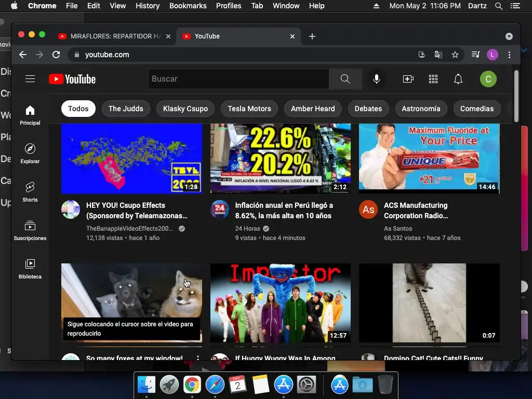Select Comedias filter chip

(x=477, y=109)
